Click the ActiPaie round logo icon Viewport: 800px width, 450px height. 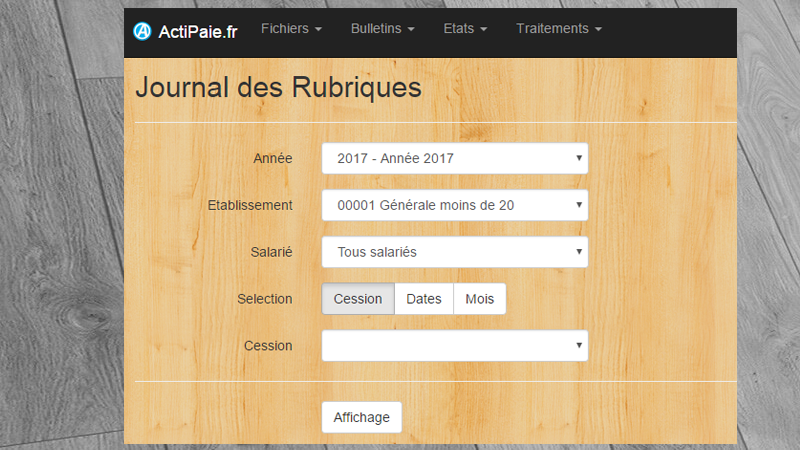[142, 31]
